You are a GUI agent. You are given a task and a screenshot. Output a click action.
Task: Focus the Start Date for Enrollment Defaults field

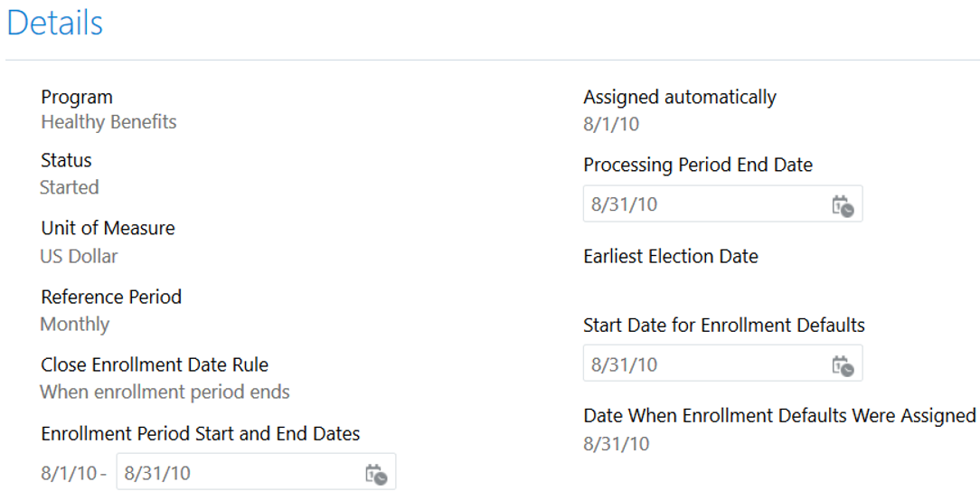pyautogui.click(x=705, y=364)
